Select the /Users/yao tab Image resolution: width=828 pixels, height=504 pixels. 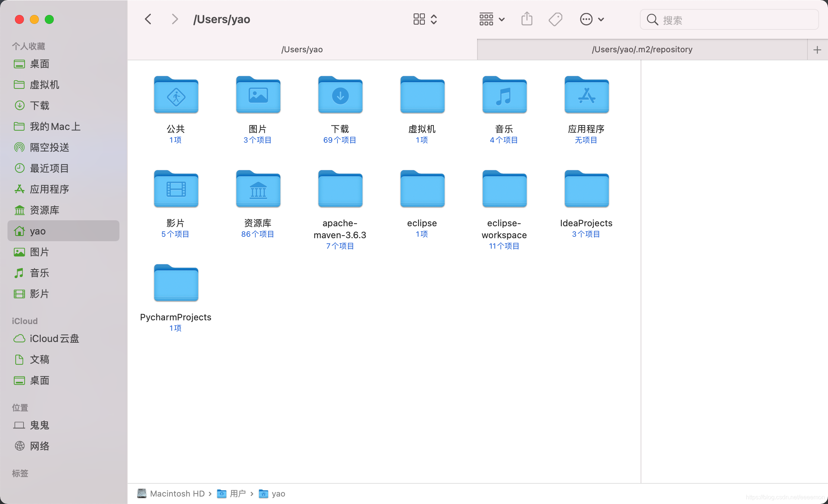[x=302, y=50]
